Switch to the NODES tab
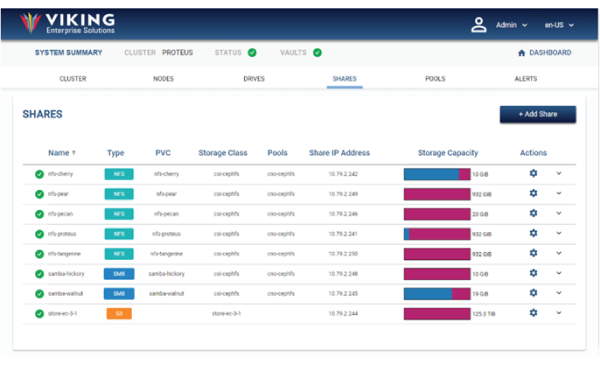This screenshot has height=365, width=600. pos(163,78)
